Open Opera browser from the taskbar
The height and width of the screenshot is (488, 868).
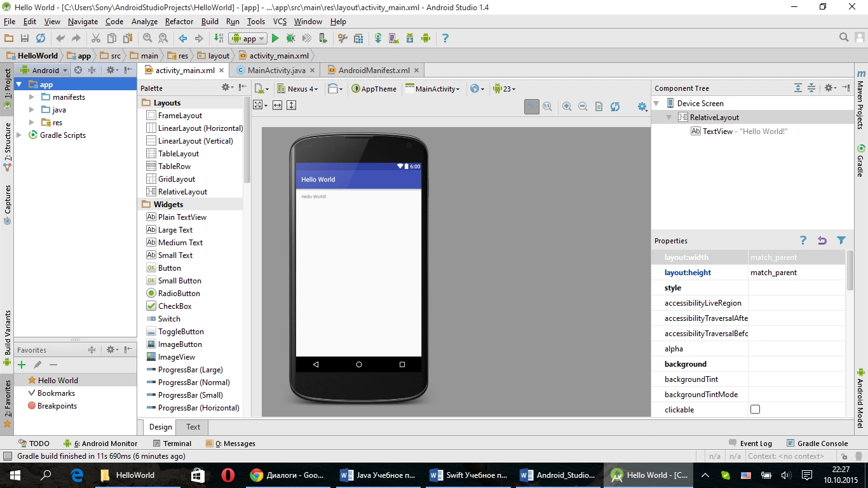point(227,475)
